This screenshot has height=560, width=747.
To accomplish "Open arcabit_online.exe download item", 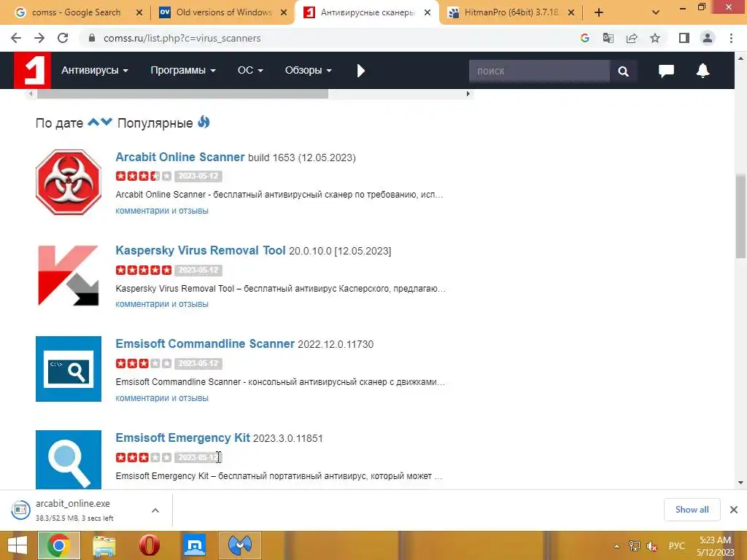I will pyautogui.click(x=72, y=510).
